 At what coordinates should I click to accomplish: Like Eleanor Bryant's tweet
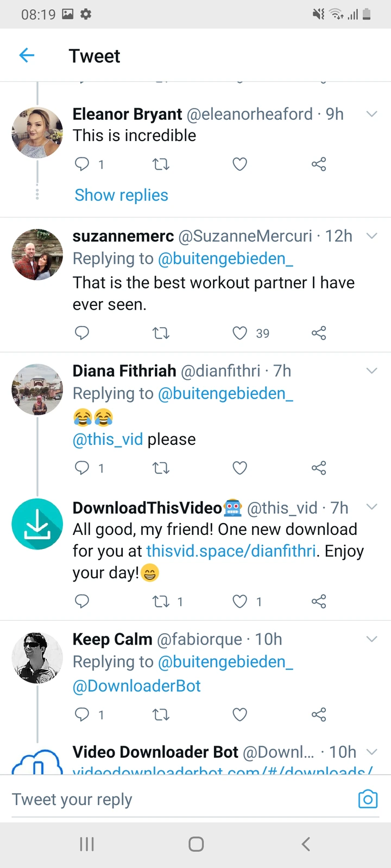(239, 164)
